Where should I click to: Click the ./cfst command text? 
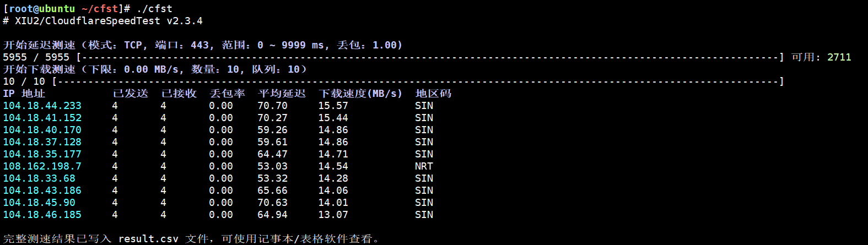coord(154,9)
